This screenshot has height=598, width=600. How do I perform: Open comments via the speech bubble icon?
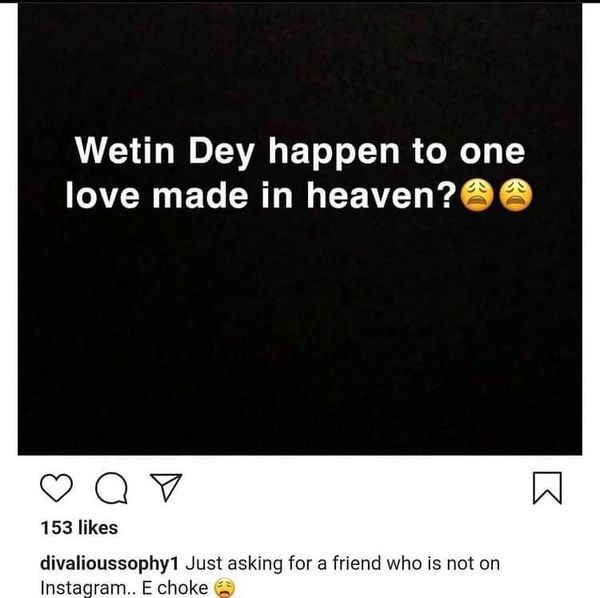pyautogui.click(x=111, y=488)
